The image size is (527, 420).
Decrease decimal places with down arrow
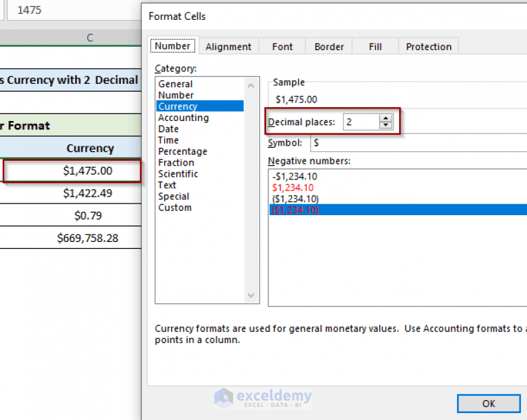[x=386, y=125]
